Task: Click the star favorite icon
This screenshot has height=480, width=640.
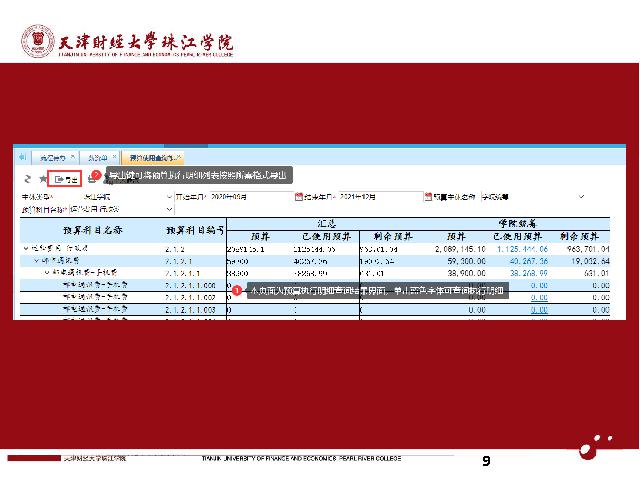Action: tap(41, 178)
